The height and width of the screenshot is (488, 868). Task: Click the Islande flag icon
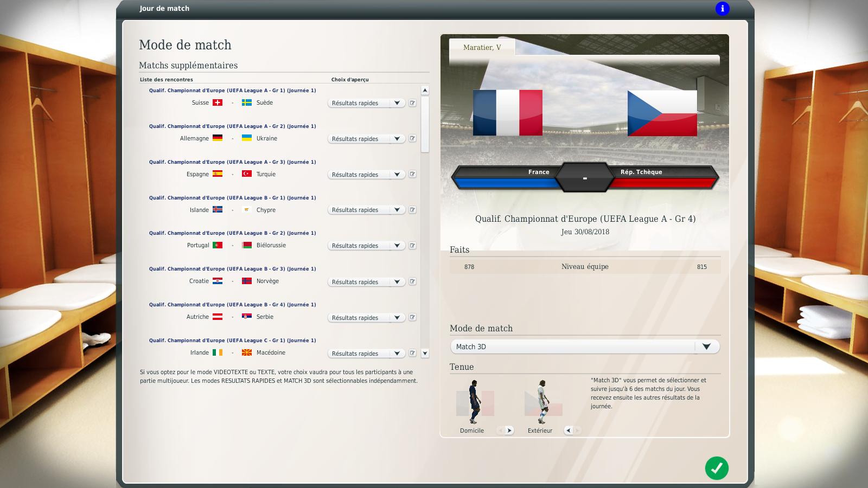(218, 209)
